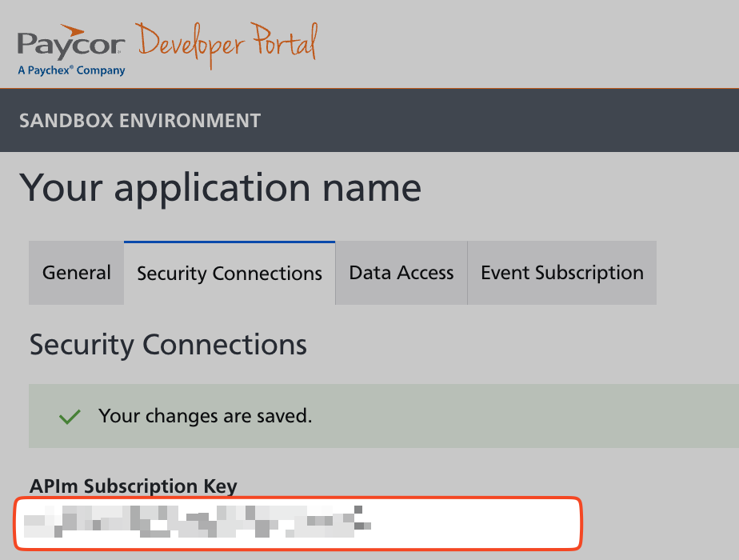Click the green checkmark success icon
Viewport: 739px width, 560px height.
tap(70, 417)
